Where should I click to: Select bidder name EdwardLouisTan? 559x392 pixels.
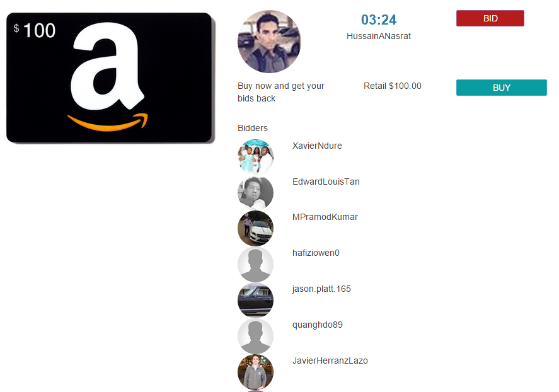326,182
